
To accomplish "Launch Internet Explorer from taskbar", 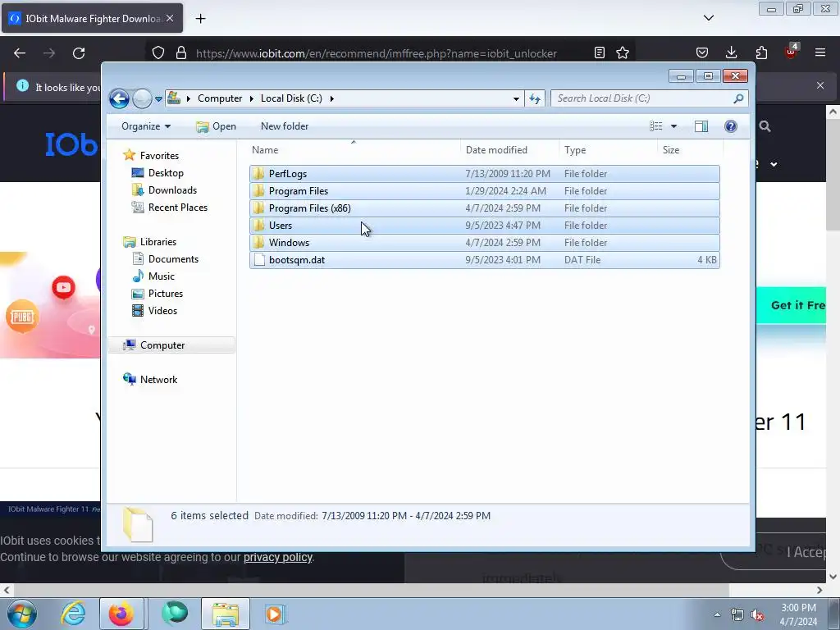I will (73, 614).
